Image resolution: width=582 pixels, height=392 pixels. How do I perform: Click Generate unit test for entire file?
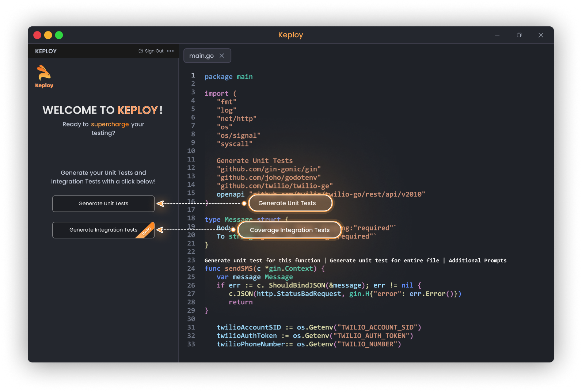[384, 260]
